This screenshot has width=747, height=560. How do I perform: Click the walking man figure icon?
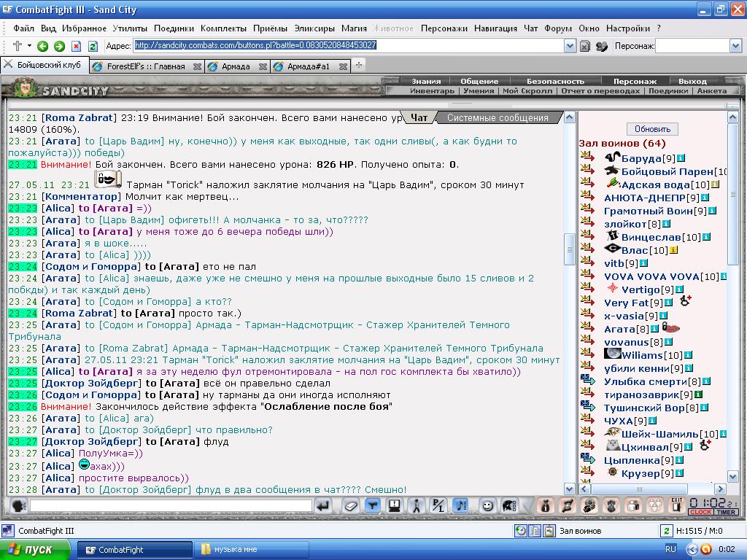tap(417, 506)
